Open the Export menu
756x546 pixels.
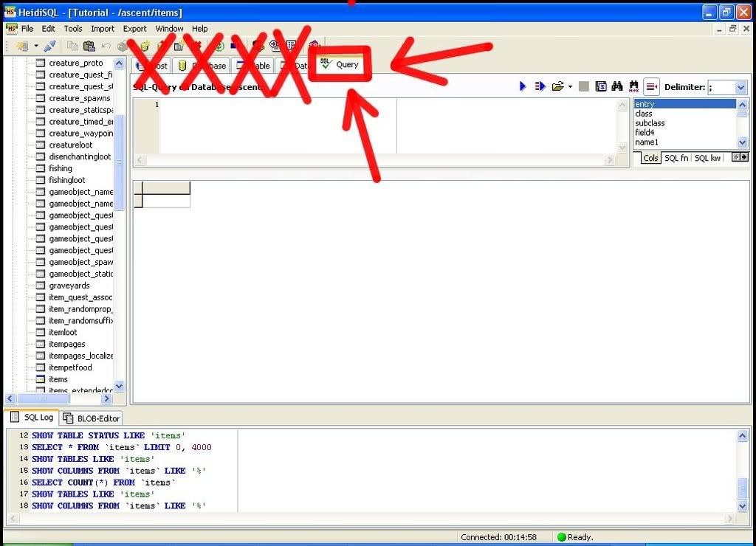pos(134,29)
